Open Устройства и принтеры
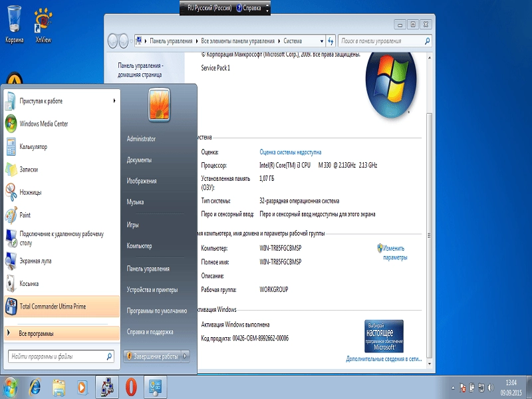 click(152, 289)
